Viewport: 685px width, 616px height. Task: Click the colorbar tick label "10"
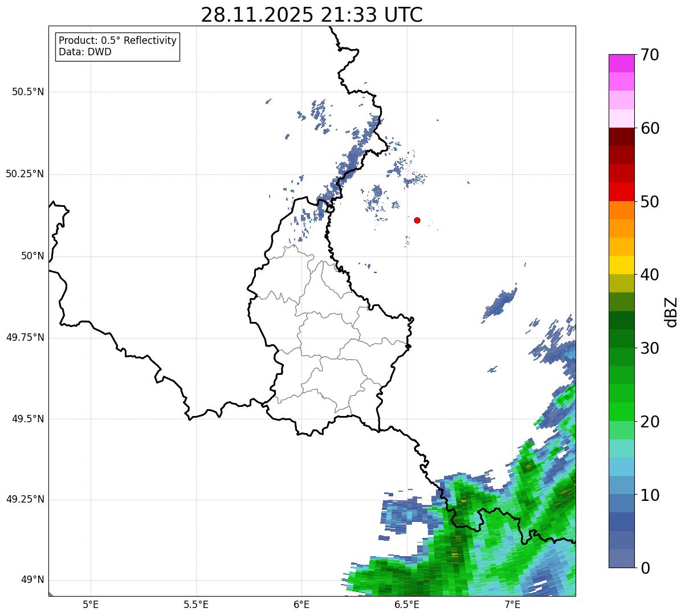(650, 495)
